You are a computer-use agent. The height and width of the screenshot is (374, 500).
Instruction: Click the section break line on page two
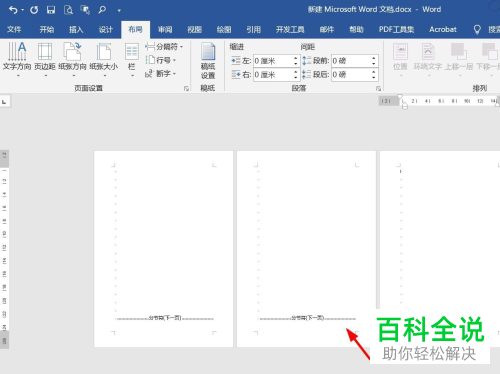pos(308,318)
